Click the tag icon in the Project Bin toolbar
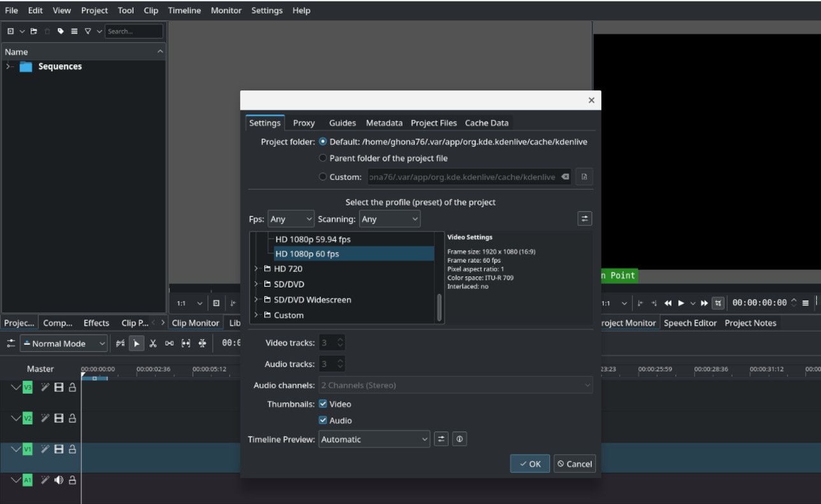 [x=61, y=31]
